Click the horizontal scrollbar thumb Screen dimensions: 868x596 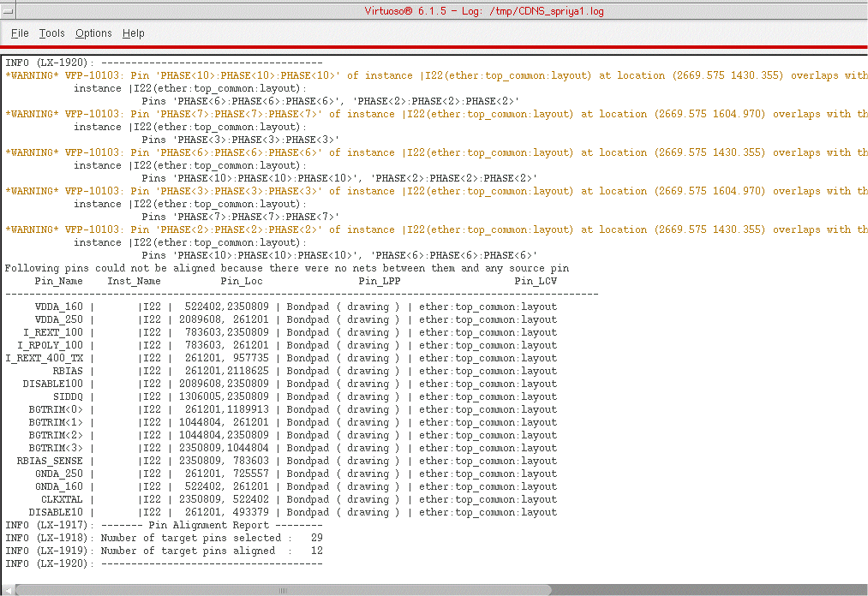(283, 590)
